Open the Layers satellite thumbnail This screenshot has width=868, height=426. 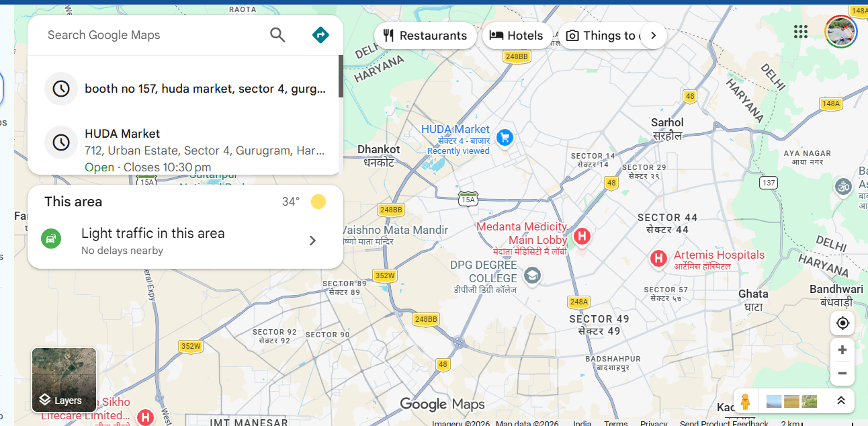(x=64, y=380)
